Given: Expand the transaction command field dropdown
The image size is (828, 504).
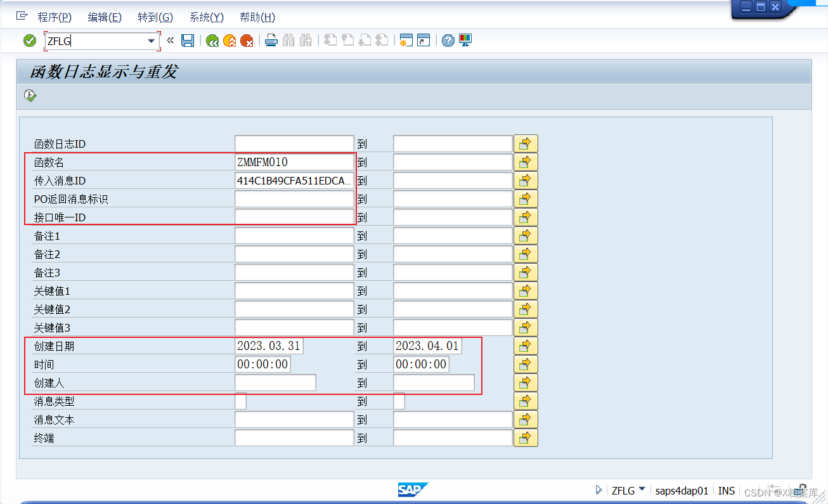Looking at the screenshot, I should [x=151, y=41].
